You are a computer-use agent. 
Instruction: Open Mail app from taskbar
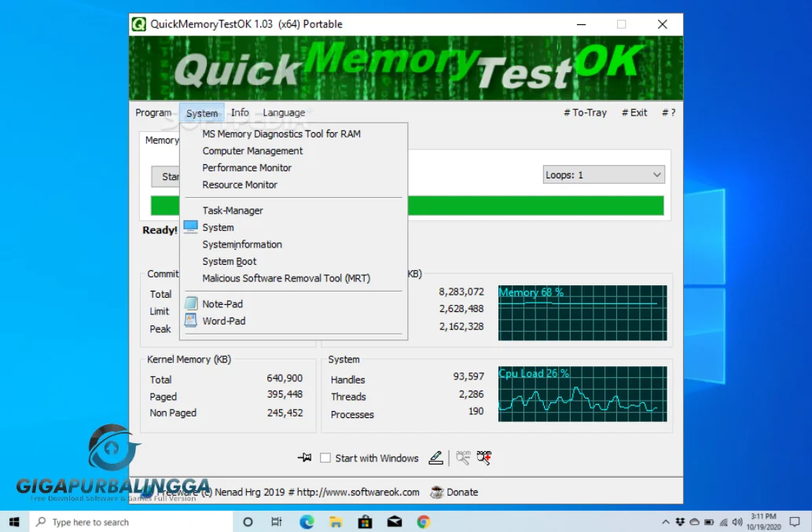pyautogui.click(x=395, y=522)
